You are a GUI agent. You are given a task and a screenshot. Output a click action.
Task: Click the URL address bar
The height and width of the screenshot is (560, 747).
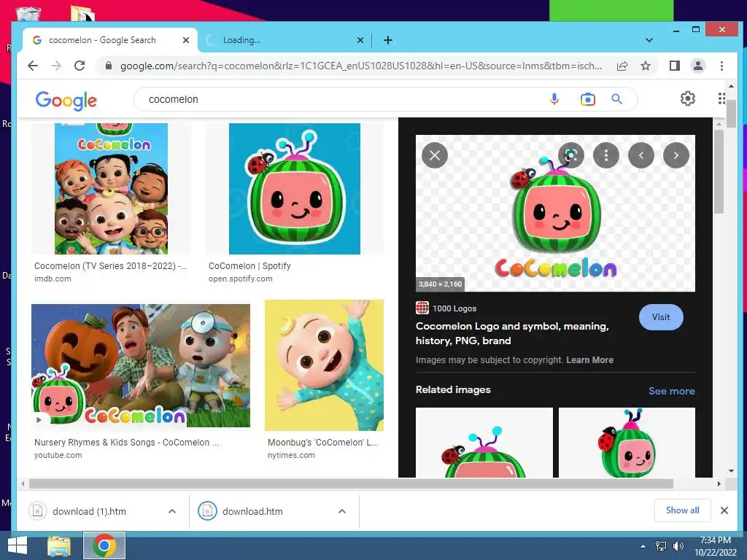pyautogui.click(x=360, y=66)
